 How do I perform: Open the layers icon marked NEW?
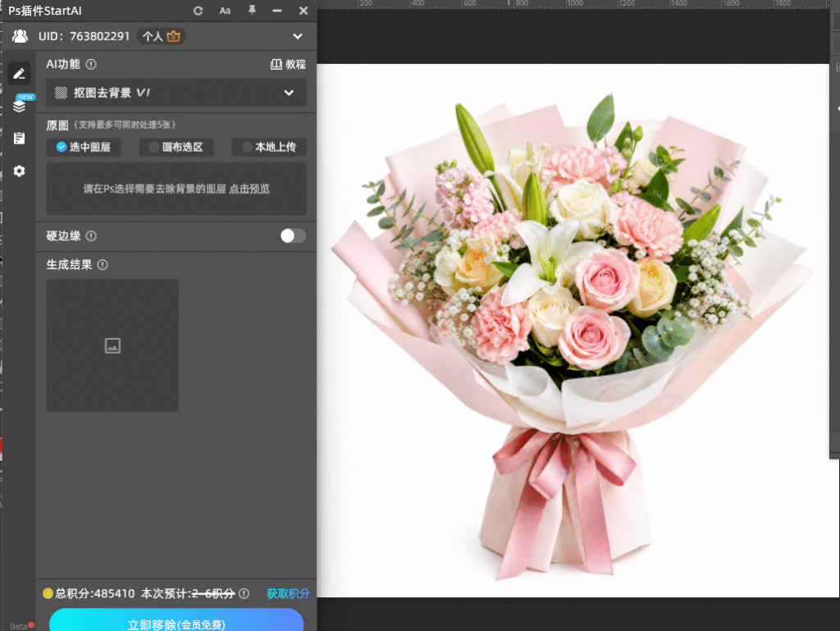20,106
